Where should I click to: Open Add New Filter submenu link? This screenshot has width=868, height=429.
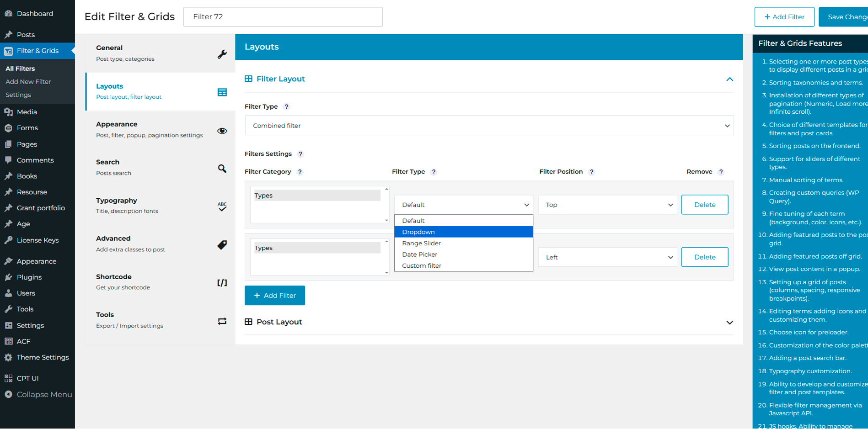[28, 82]
